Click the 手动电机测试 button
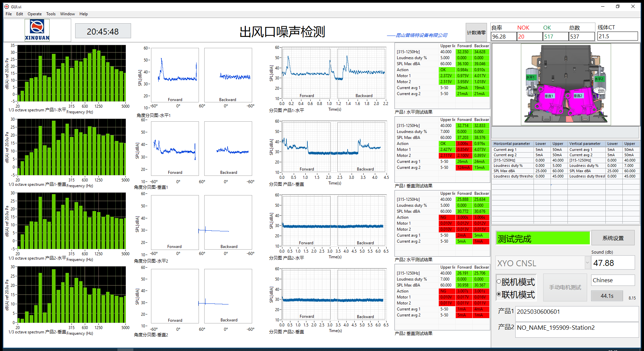This screenshot has width=644, height=351. coord(565,287)
